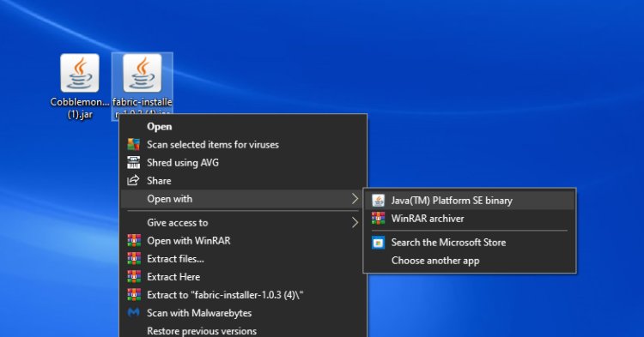This screenshot has width=644, height=337.
Task: Select Extract to "fabric-installer-1.0.3 (4)\"
Action: click(x=243, y=295)
